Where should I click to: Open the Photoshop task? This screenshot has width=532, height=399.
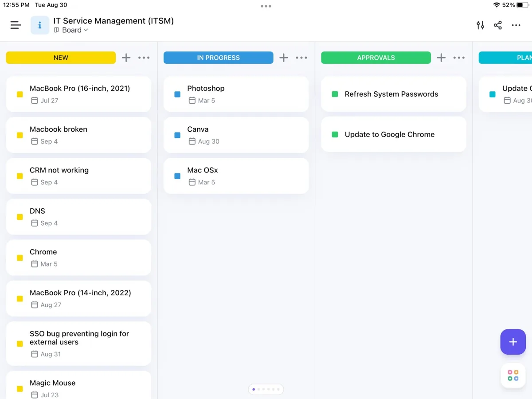(x=236, y=94)
